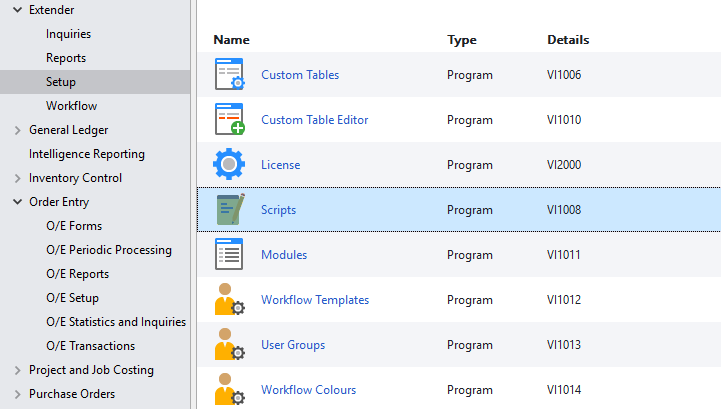Screen dimensions: 721x409
Task: Click the Custom Table Editor icon
Action: tap(229, 119)
